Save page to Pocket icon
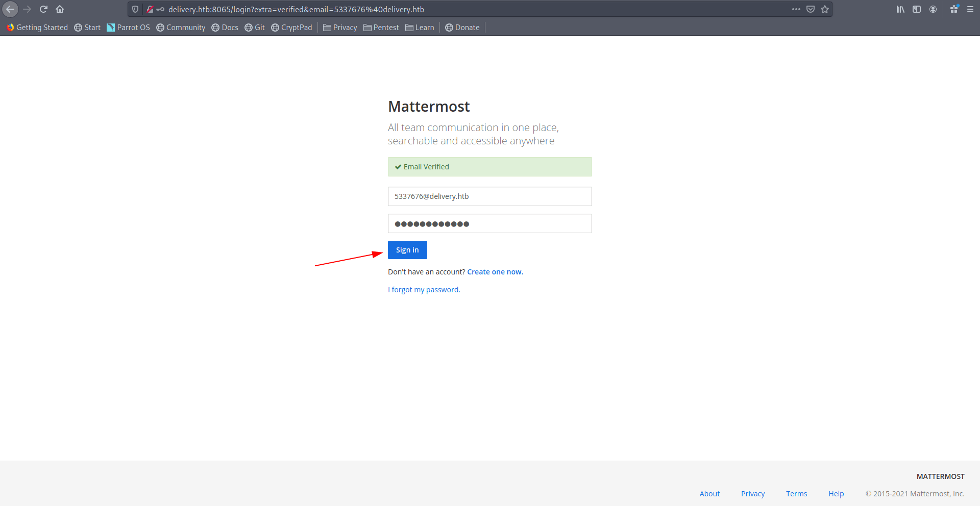The height and width of the screenshot is (506, 980). pos(811,9)
